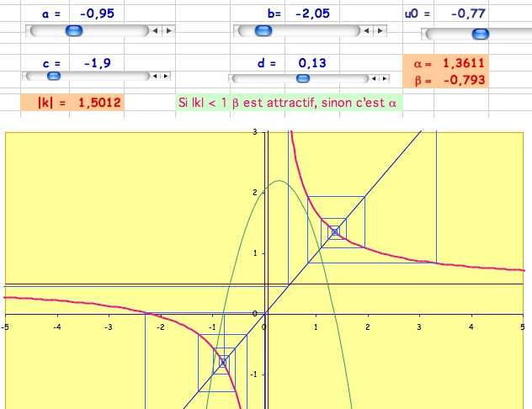This screenshot has height=409, width=532.
Task: Click the blue thumb of the b slider
Action: point(263,31)
